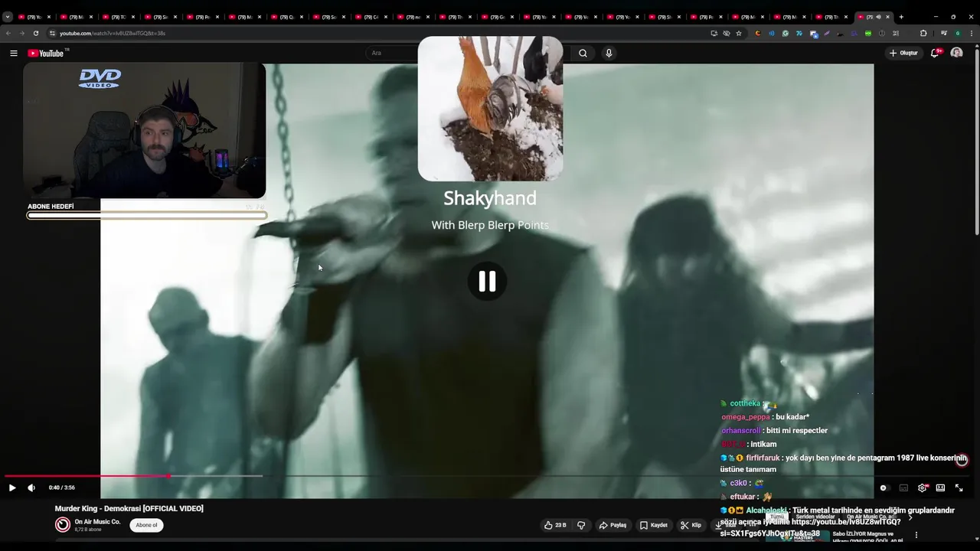
Task: Open the green extension icon in toolbar
Action: (x=868, y=33)
